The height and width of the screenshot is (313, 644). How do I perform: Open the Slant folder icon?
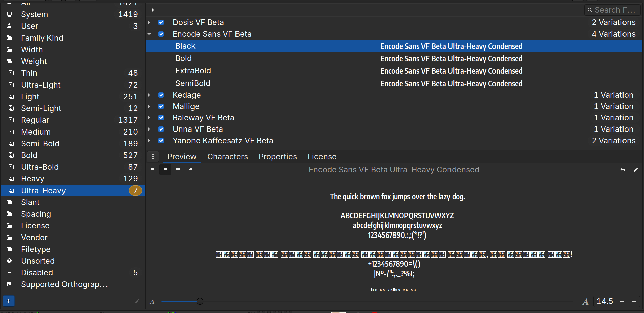[x=10, y=202]
